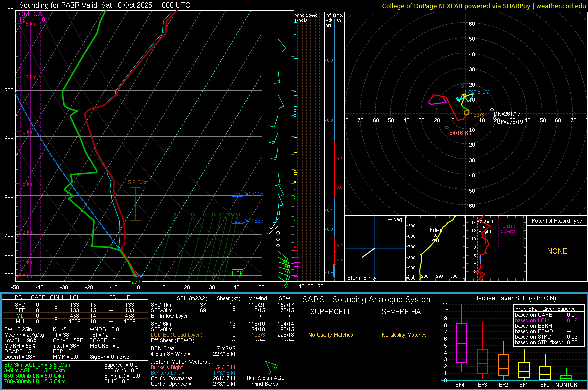Select the MU parcel row

(x=75, y=321)
